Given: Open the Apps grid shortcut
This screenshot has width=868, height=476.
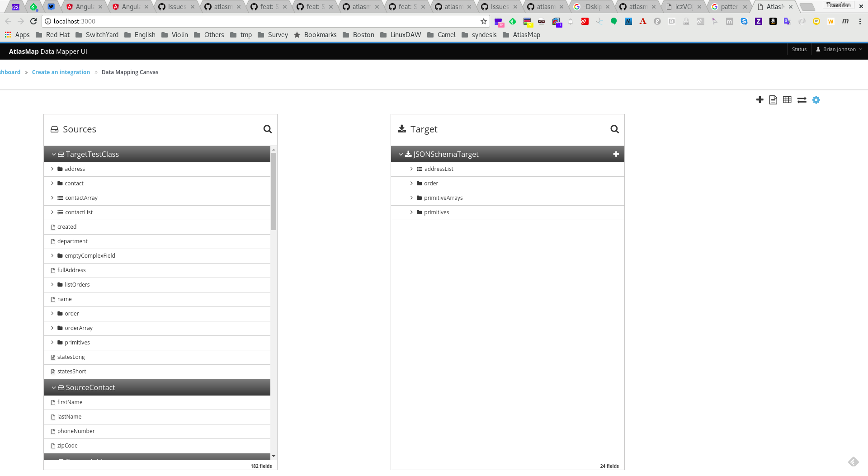Looking at the screenshot, I should tap(17, 35).
